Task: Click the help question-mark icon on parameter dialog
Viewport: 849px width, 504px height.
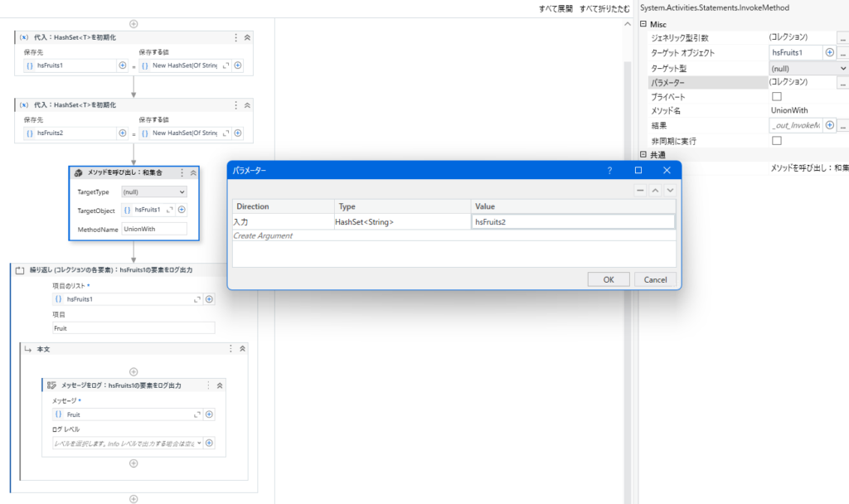Action: tap(609, 170)
